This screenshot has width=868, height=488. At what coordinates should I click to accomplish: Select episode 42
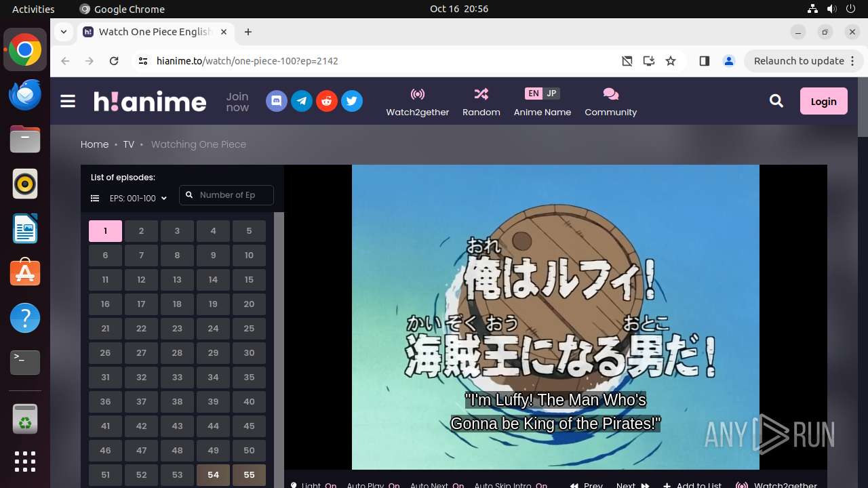coord(141,426)
